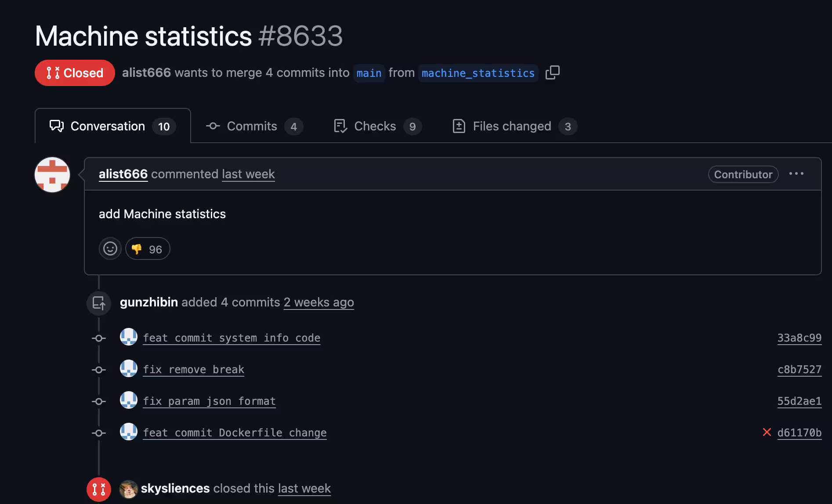Click the alist666 comment author link
This screenshot has height=504, width=832.
click(x=123, y=174)
